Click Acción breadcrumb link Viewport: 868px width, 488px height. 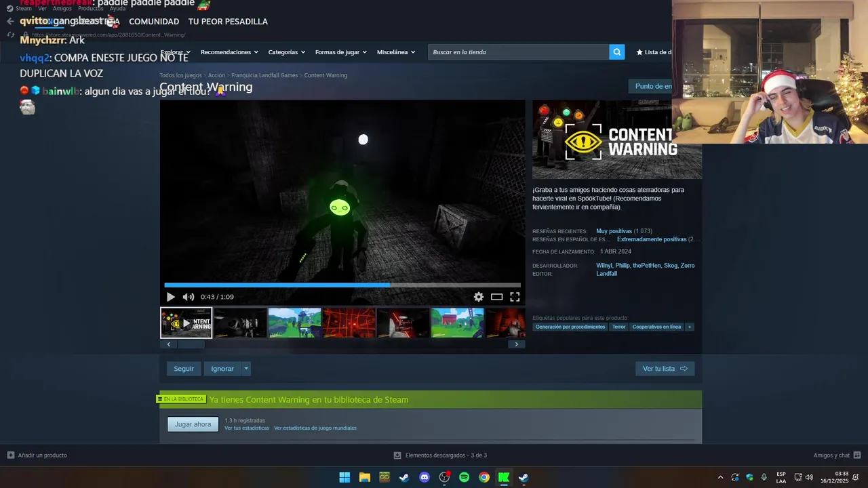pyautogui.click(x=216, y=75)
